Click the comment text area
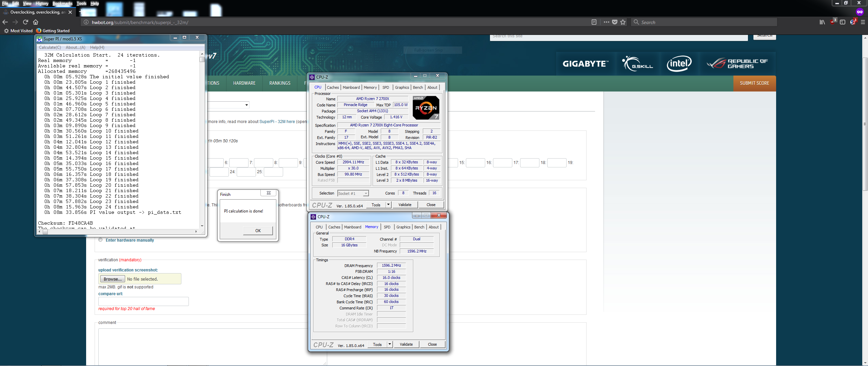Screen dimensions: 868x366 (212, 347)
